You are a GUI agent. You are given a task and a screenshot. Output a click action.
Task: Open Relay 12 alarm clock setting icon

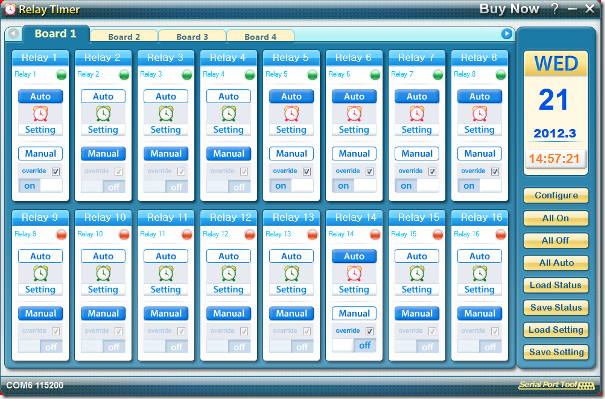click(x=228, y=274)
